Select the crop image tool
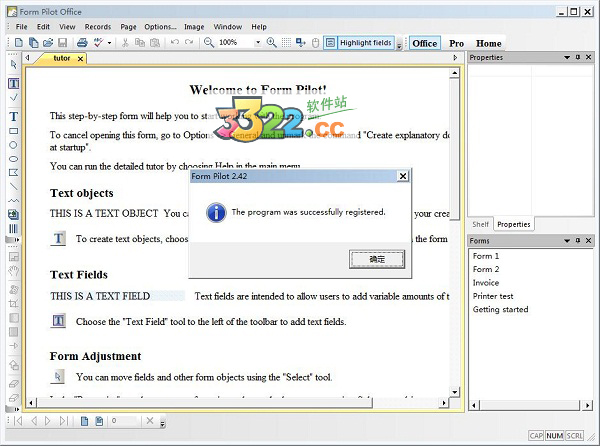This screenshot has height=446, width=600. [13, 304]
